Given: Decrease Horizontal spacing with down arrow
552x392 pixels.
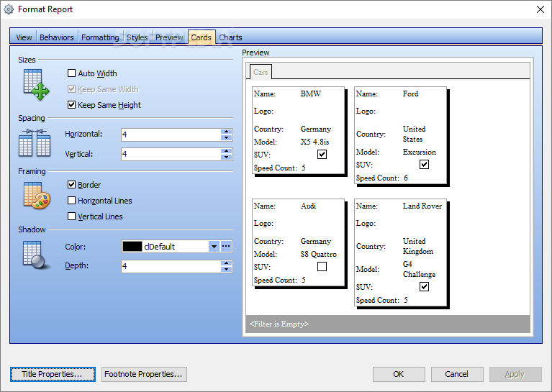Looking at the screenshot, I should coord(227,137).
